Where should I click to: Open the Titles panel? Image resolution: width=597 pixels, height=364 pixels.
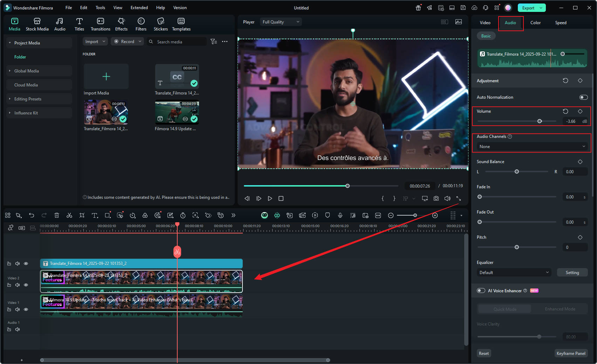pos(79,24)
